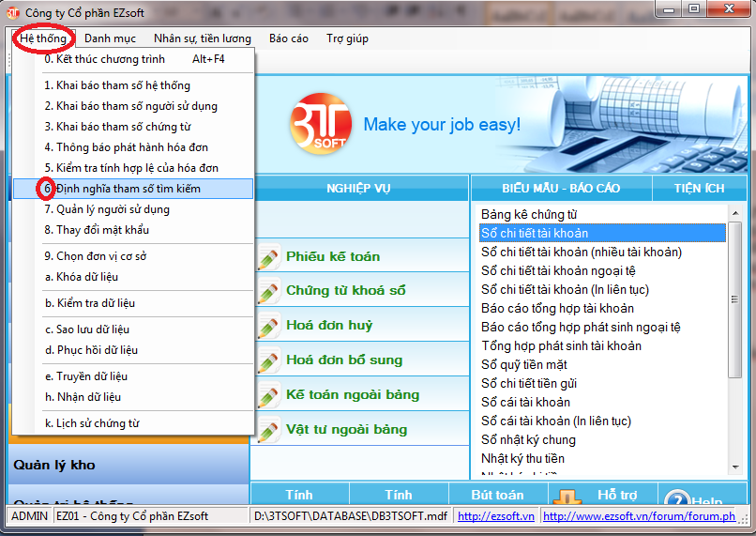The image size is (756, 536).
Task: Open the Báo cáo menu
Action: click(288, 38)
